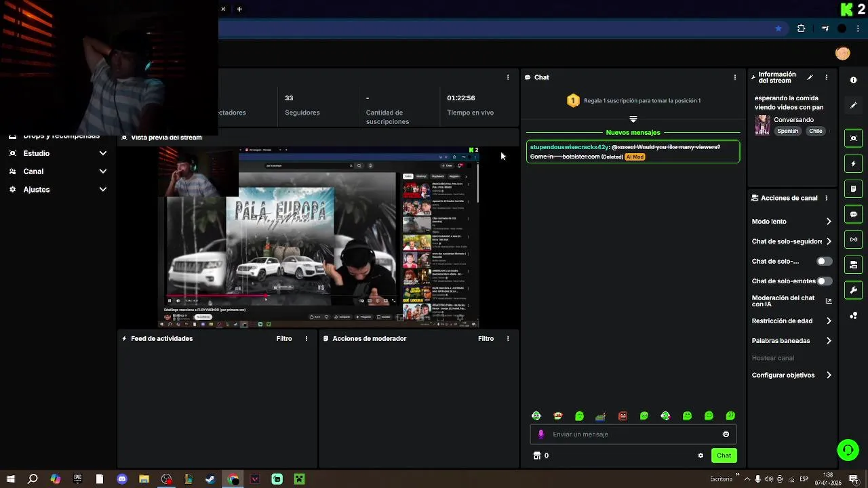Toggle the chat bubble panel icon in sidebar

tap(853, 214)
